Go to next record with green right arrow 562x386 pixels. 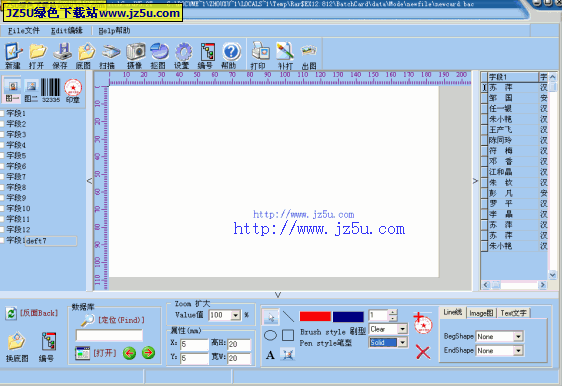point(148,353)
